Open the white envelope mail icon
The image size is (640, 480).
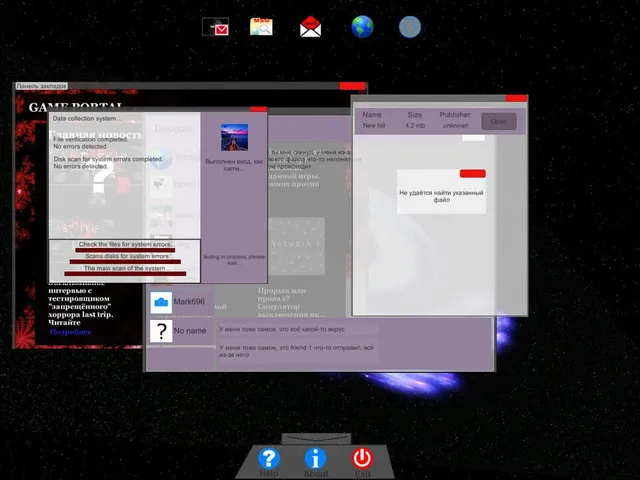(x=311, y=27)
